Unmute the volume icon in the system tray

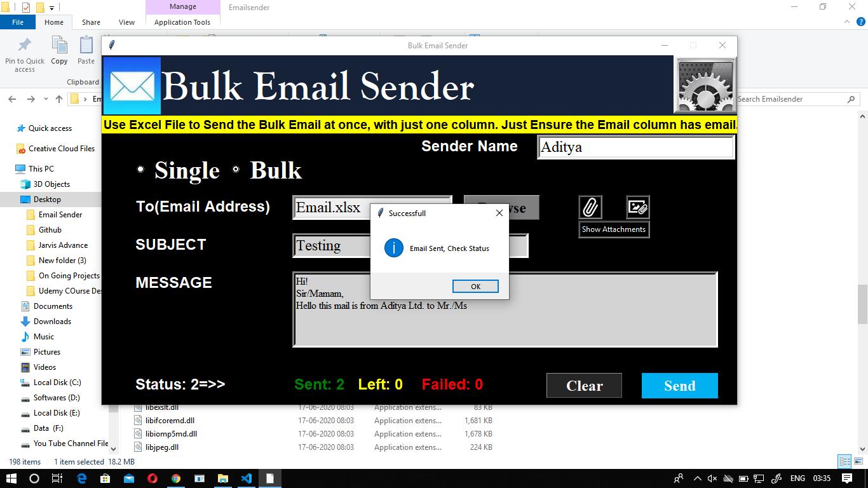tap(712, 478)
